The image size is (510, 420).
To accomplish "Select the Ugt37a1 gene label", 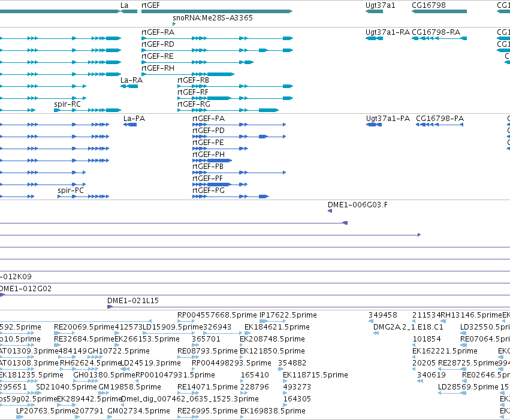I will (x=380, y=5).
